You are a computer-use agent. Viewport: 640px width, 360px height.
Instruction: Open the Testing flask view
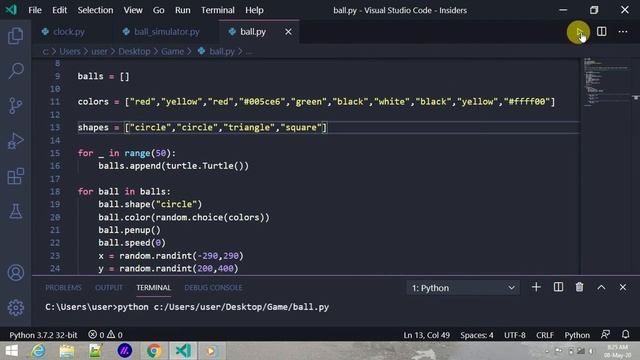point(16,211)
